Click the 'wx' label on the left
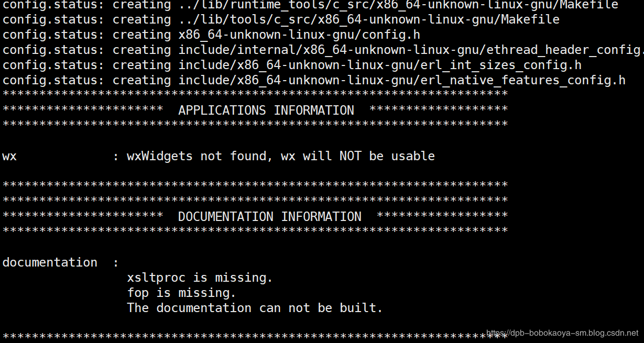Screen dimensions: 644x343 9,156
